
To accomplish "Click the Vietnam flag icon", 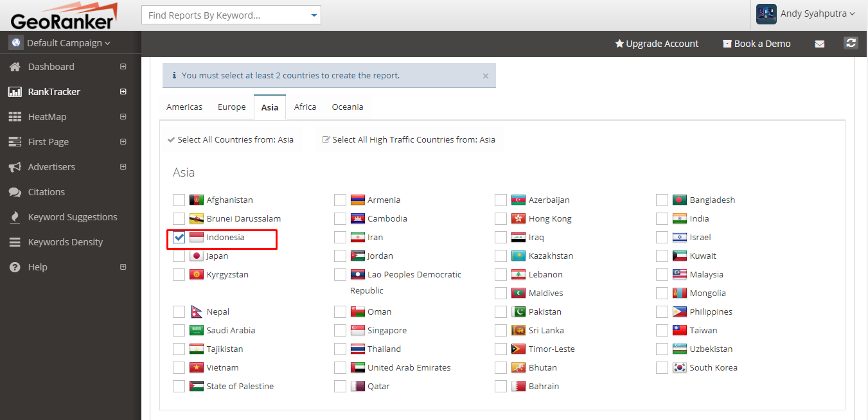I will click(x=197, y=367).
